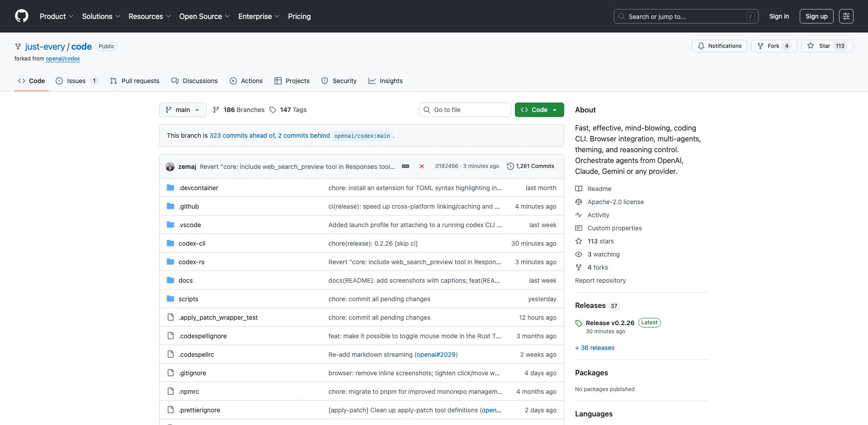Expand the Open Source menu

point(204,16)
